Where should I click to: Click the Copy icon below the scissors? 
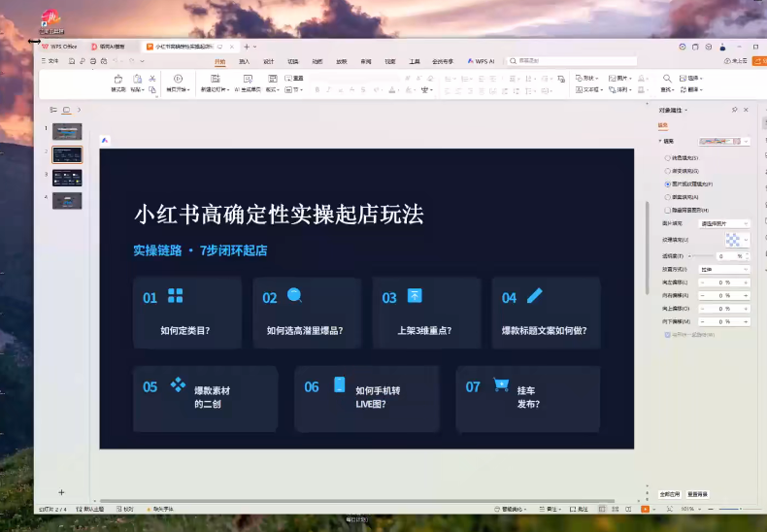(x=152, y=89)
